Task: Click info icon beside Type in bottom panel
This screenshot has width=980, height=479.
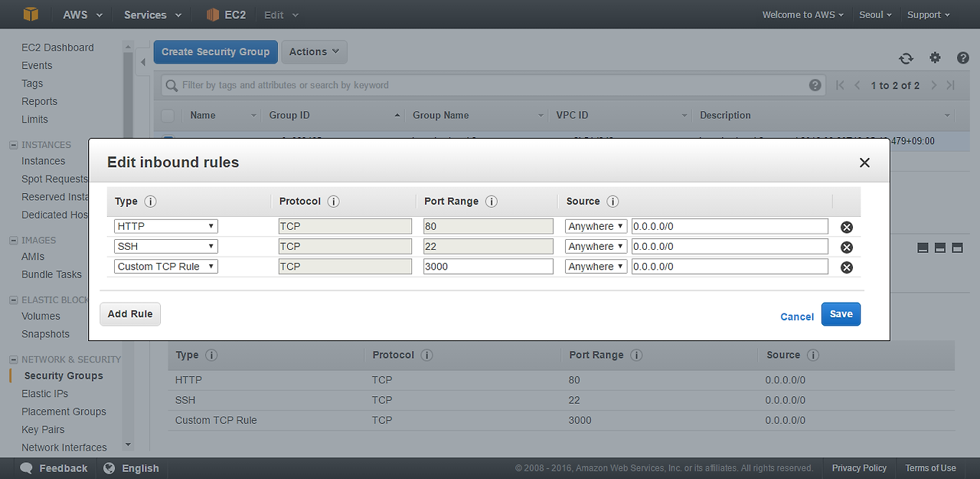Action: pos(211,356)
